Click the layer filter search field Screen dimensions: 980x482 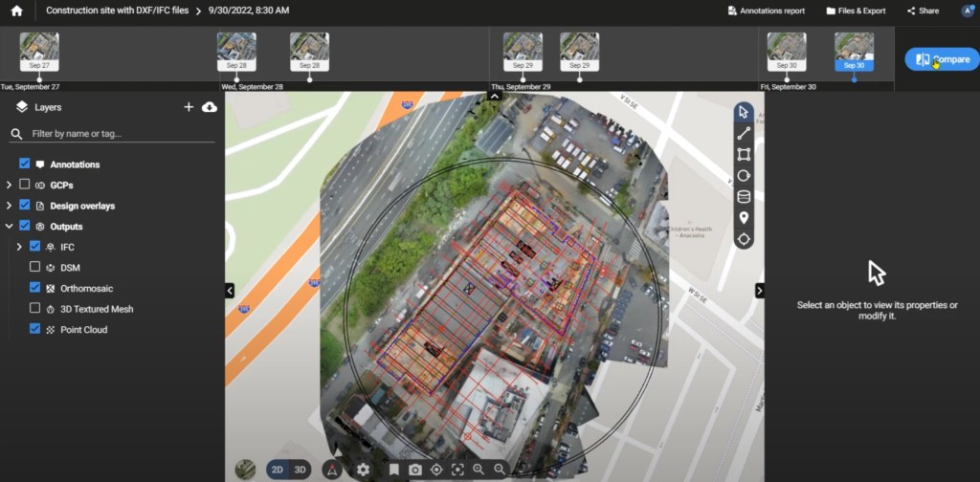[x=115, y=134]
